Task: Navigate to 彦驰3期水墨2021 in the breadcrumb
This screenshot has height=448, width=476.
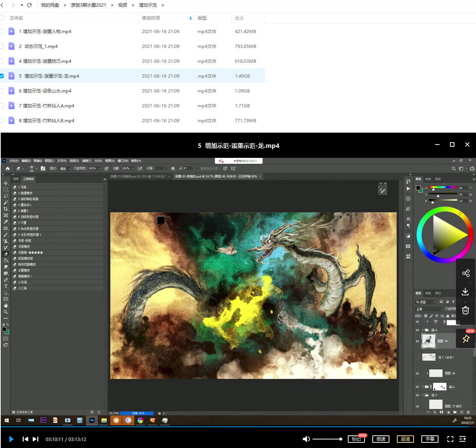Action: [88, 5]
